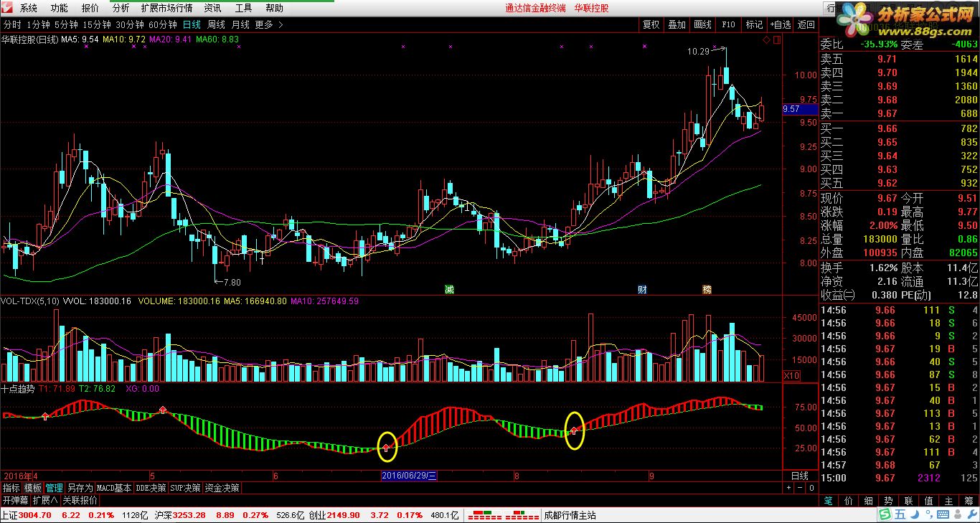The height and width of the screenshot is (523, 980).
Task: Expand the 更多 periods chevron
Action: point(281,24)
